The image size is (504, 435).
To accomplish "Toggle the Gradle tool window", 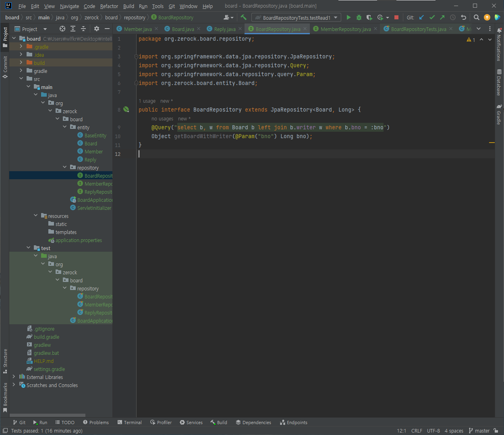I will (x=499, y=114).
